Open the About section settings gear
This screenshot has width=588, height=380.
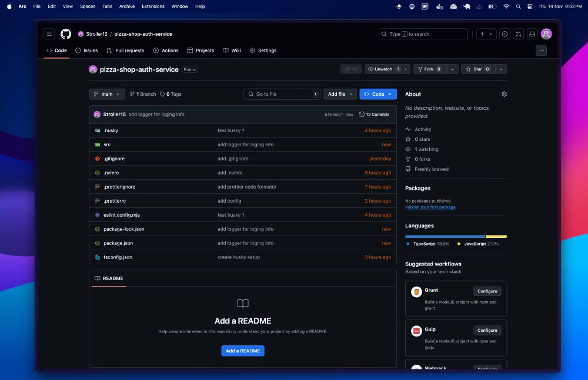click(x=504, y=94)
